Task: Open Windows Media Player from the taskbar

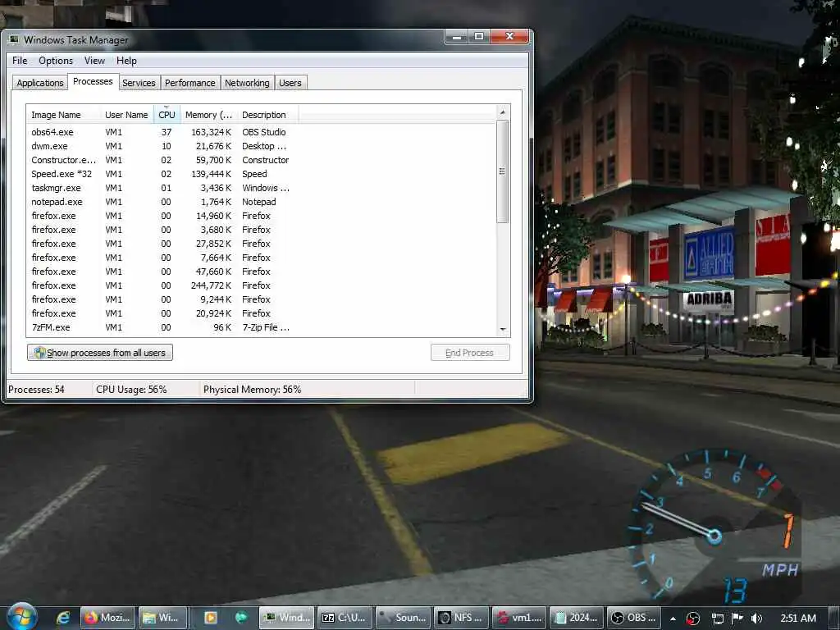Action: point(211,618)
